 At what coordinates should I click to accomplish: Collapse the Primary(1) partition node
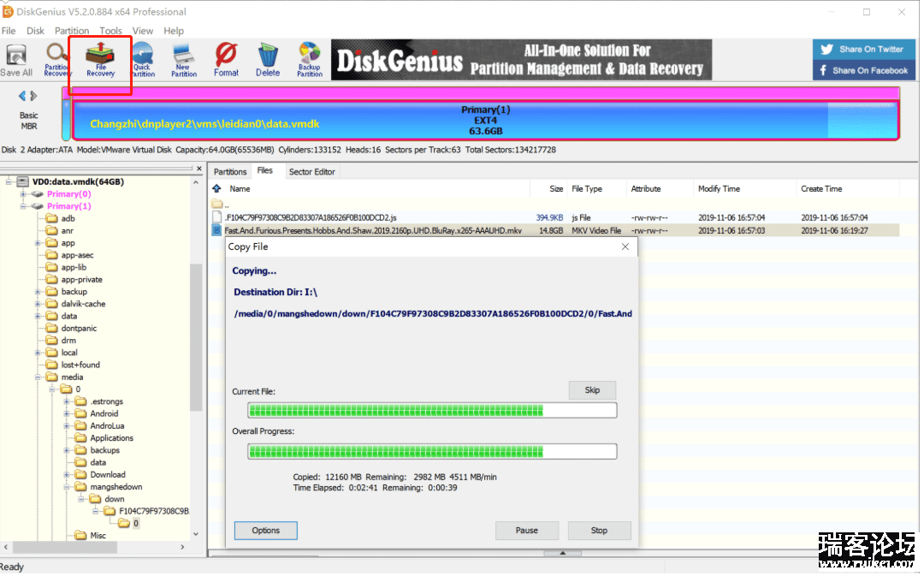pos(23,206)
